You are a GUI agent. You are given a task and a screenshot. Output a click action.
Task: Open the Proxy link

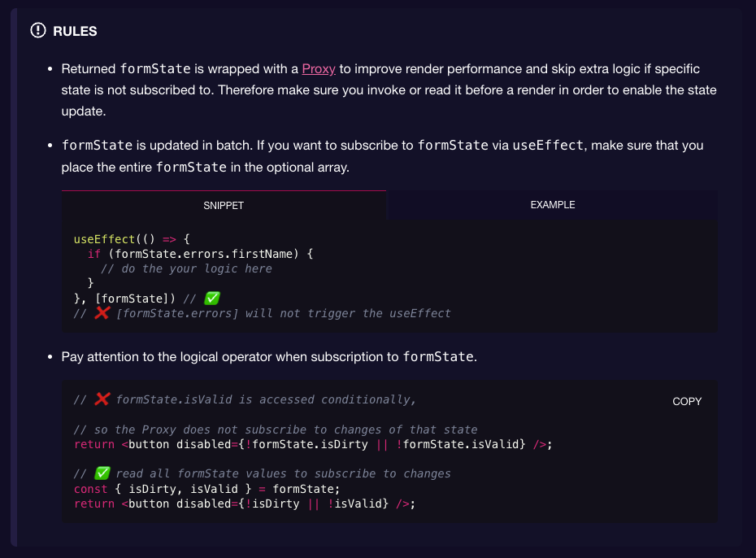point(318,69)
